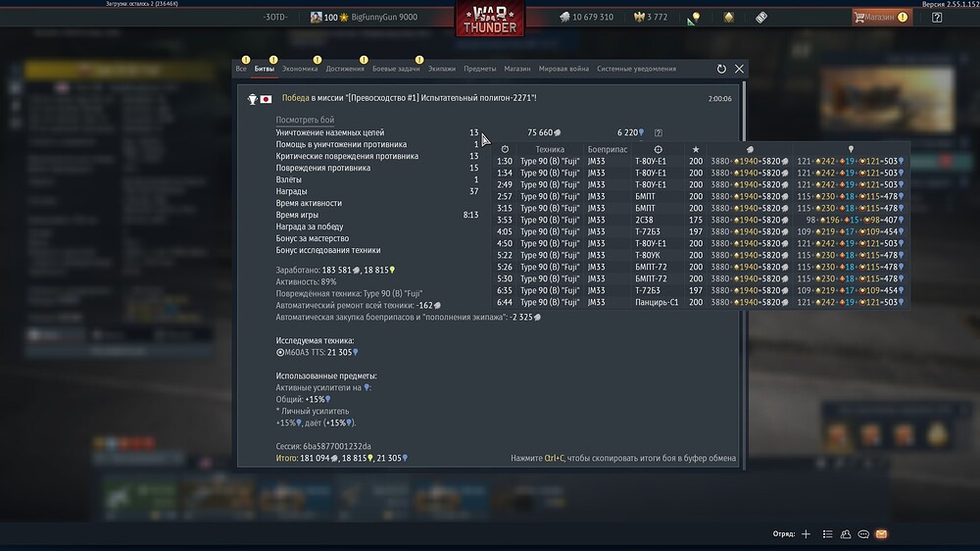Close the battle messages window
Viewport: 980px width, 551px height.
pyautogui.click(x=739, y=69)
